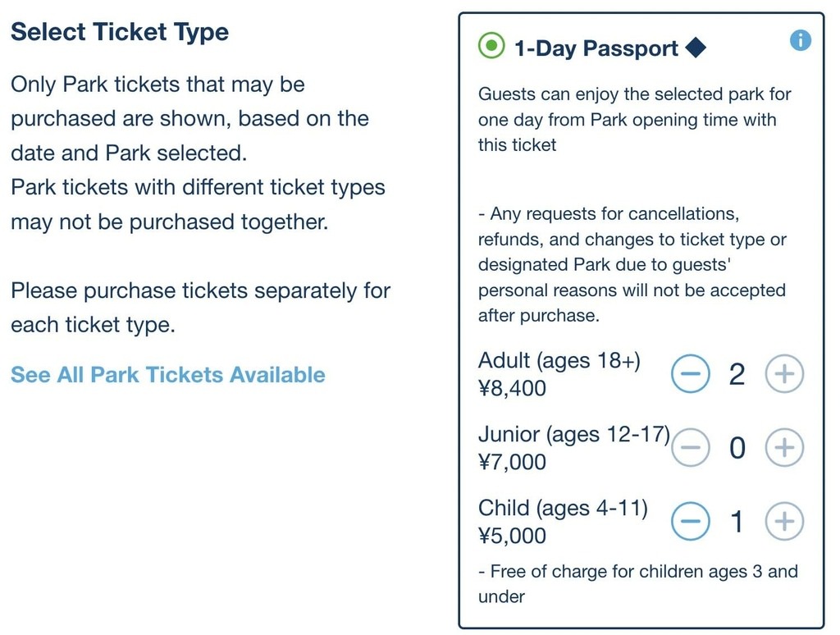Click the diamond icon beside 1-Day Passport
This screenshot has width=840, height=635.
696,48
